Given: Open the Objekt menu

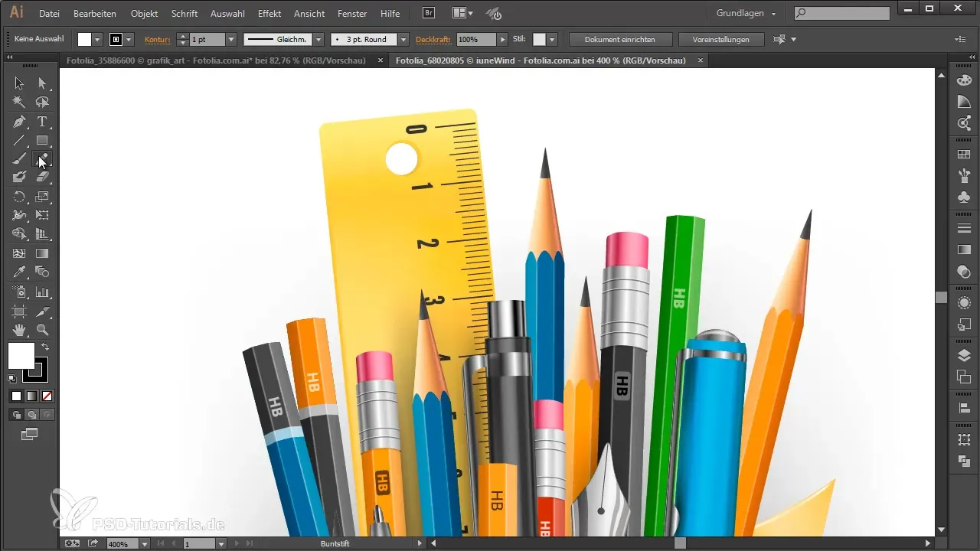Looking at the screenshot, I should 144,14.
